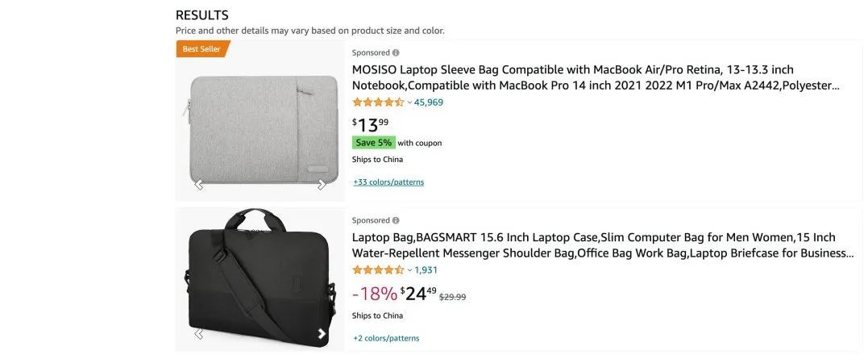The height and width of the screenshot is (355, 868).
Task: Click the green Save 5% coupon badge
Action: (373, 143)
